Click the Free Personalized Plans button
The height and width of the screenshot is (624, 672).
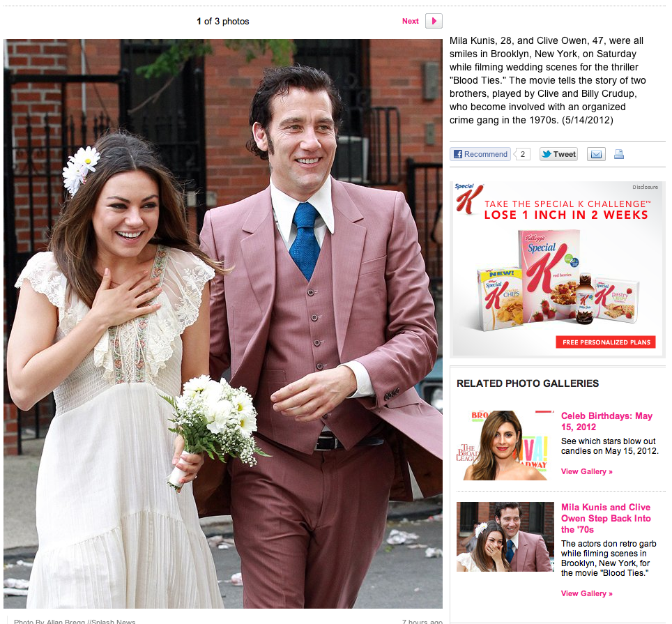click(605, 342)
